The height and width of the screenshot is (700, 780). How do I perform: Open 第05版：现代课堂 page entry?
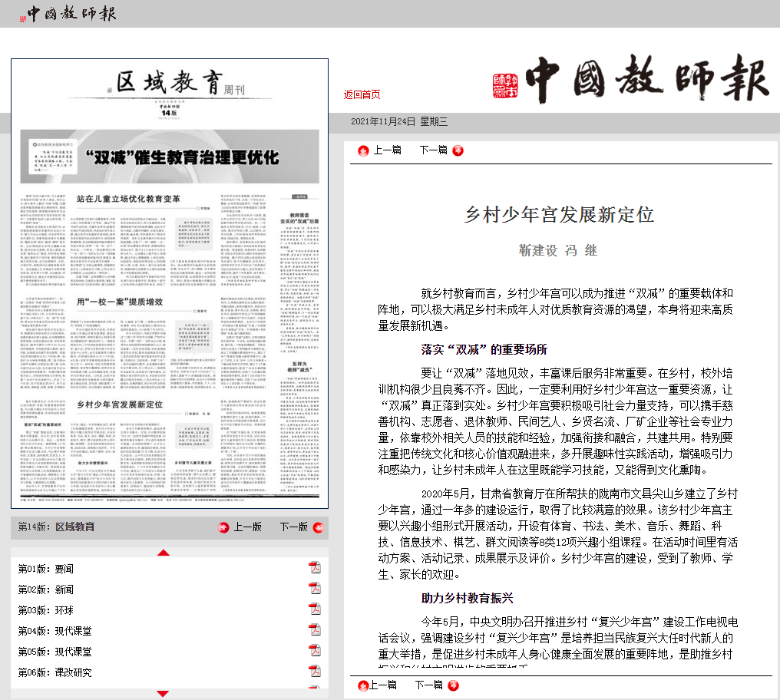tap(55, 652)
